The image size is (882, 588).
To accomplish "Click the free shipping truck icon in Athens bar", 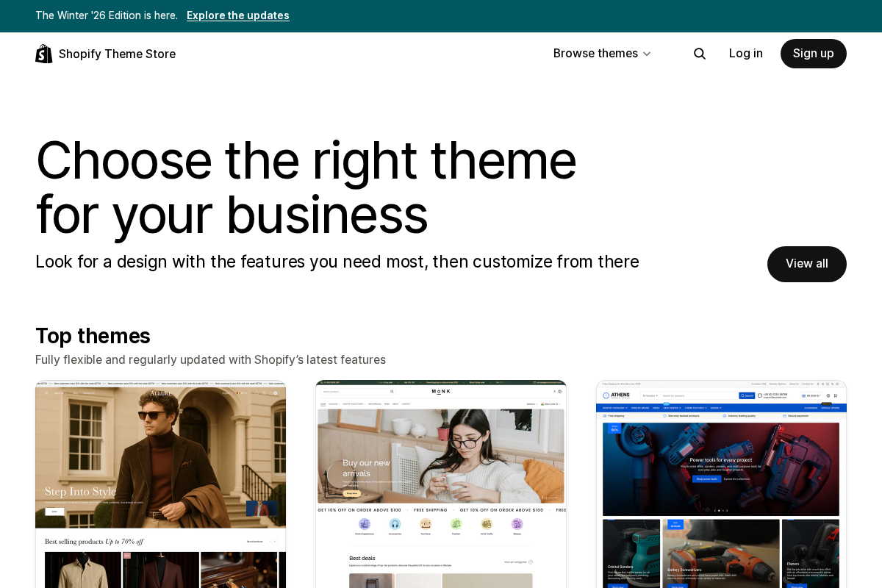I will [x=604, y=416].
